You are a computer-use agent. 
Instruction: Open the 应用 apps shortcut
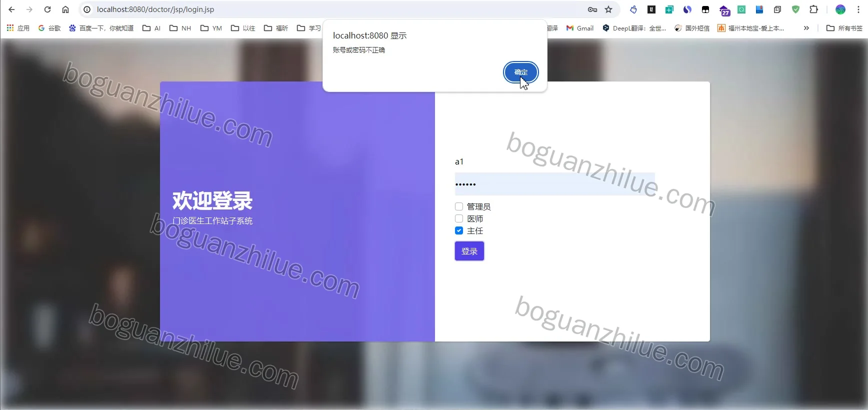(x=18, y=28)
